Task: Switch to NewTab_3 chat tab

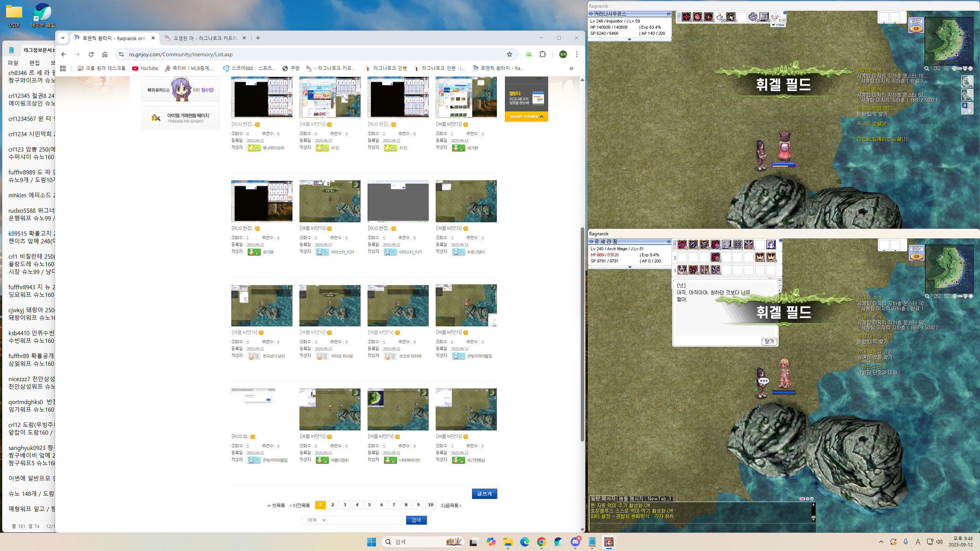Action: (x=659, y=499)
